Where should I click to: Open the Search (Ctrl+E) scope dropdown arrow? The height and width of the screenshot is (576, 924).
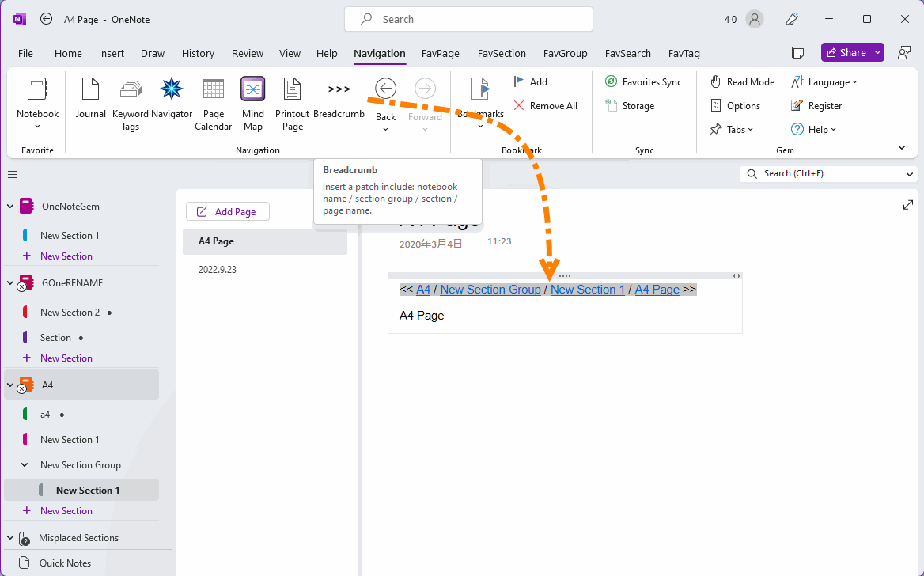click(909, 174)
